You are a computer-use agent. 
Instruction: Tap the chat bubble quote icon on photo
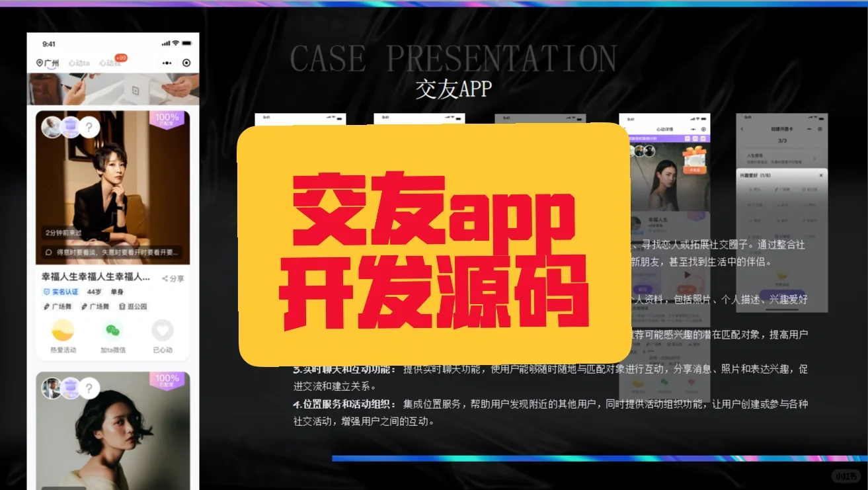tap(48, 250)
